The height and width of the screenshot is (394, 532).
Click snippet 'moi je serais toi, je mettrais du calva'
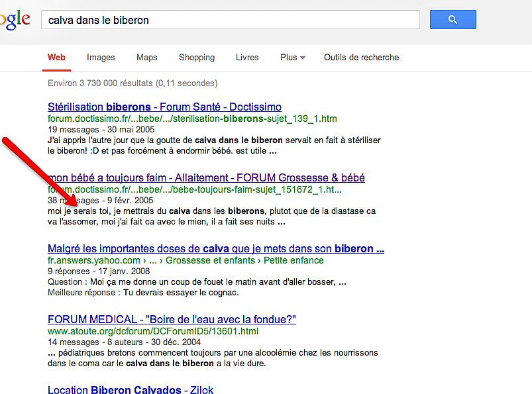coord(212,211)
